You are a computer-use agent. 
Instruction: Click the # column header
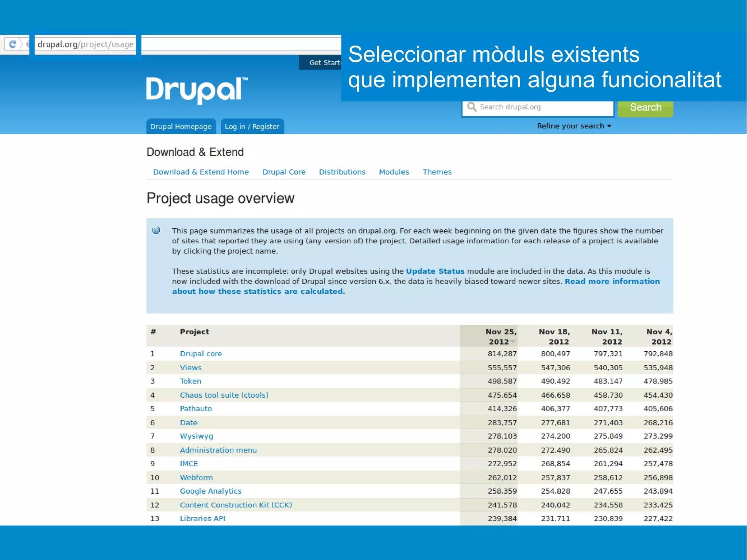(x=153, y=332)
